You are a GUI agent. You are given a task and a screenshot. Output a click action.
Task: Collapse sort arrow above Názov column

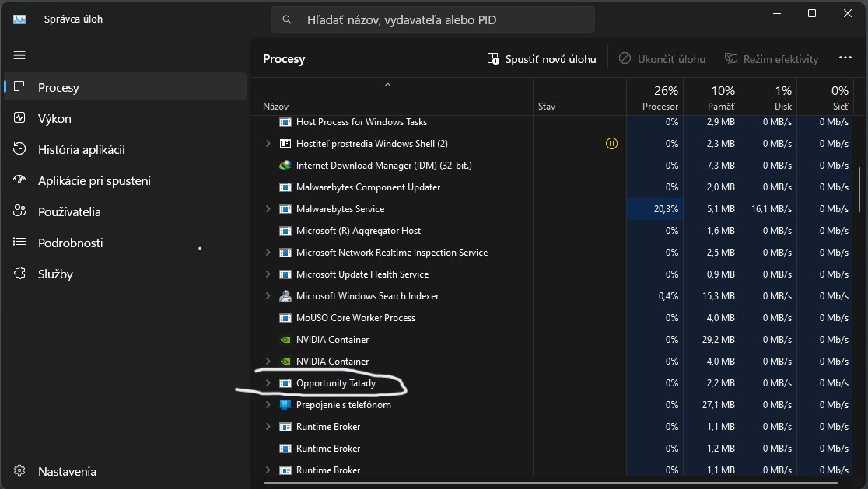387,85
